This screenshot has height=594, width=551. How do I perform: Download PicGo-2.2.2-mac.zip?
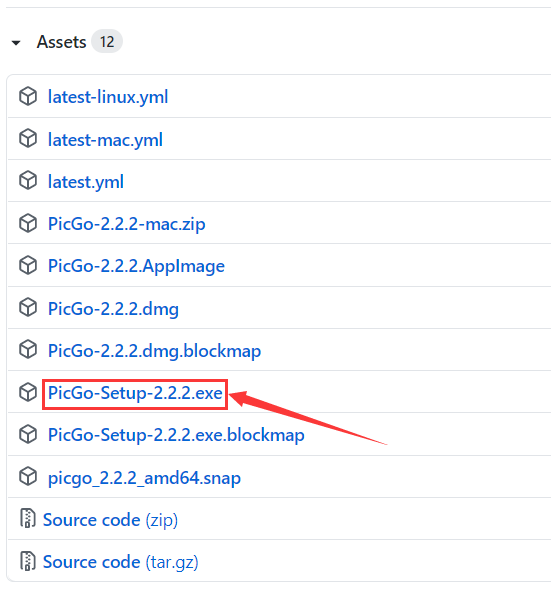coord(127,224)
